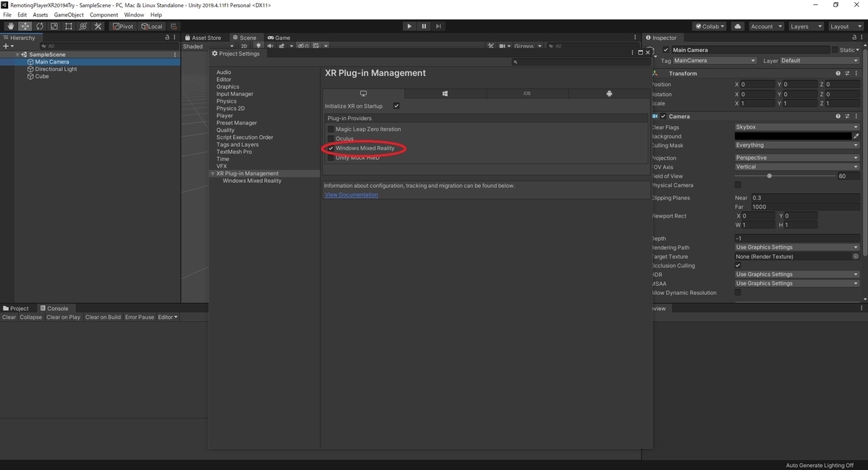Enable the Oculus plug-in provider
Image resolution: width=868 pixels, height=470 pixels.
click(x=331, y=138)
